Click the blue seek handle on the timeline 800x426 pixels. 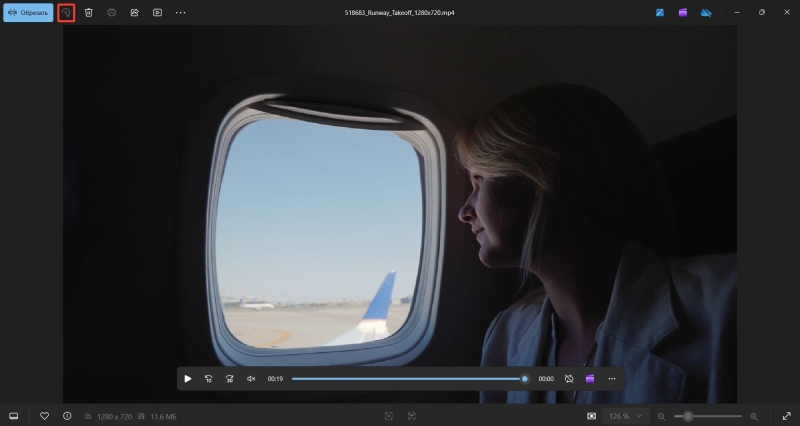(524, 379)
